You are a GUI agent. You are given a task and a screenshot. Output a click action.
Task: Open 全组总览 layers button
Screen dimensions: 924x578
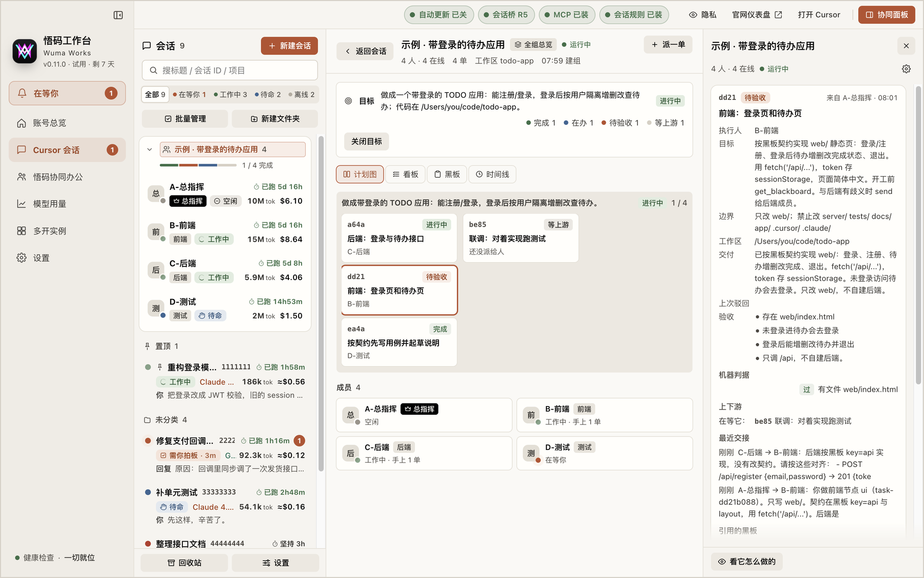(x=534, y=45)
